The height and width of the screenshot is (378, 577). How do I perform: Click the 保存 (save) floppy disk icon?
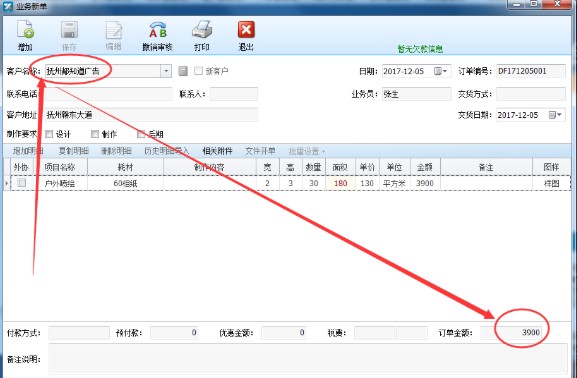coord(69,30)
